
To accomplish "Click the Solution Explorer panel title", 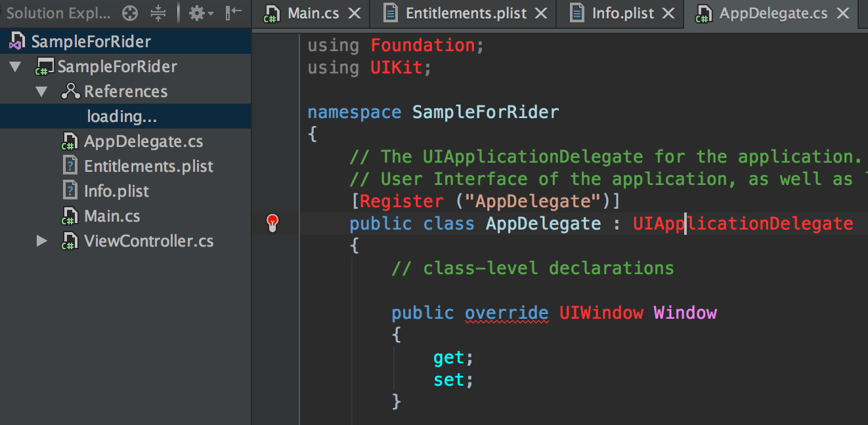I will tap(59, 13).
